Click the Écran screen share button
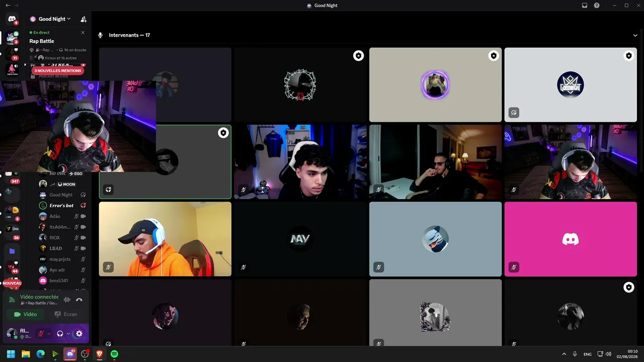The height and width of the screenshot is (362, 644). [66, 314]
